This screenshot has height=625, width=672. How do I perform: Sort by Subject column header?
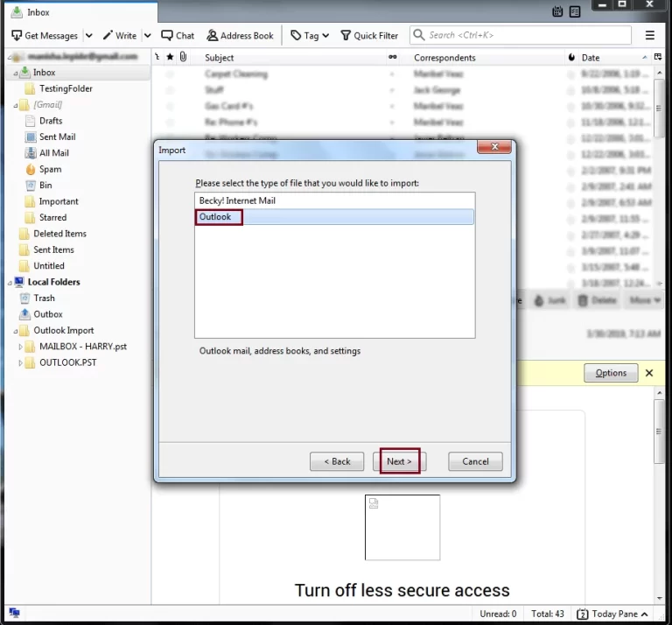(x=219, y=58)
